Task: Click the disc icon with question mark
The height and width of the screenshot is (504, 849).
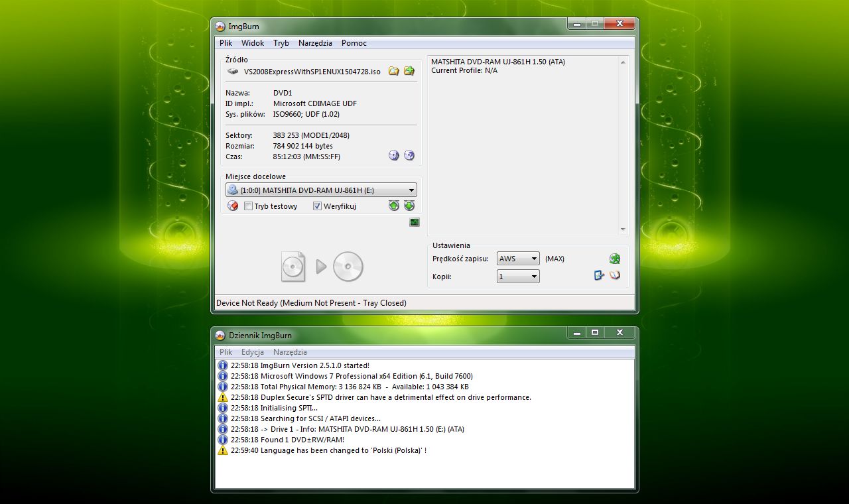Action: [409, 155]
